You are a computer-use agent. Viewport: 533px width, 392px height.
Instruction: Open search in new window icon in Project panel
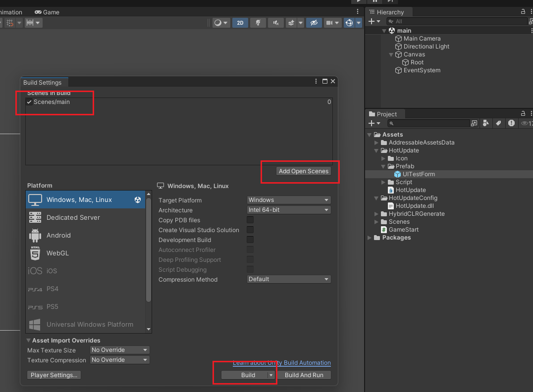tap(474, 123)
